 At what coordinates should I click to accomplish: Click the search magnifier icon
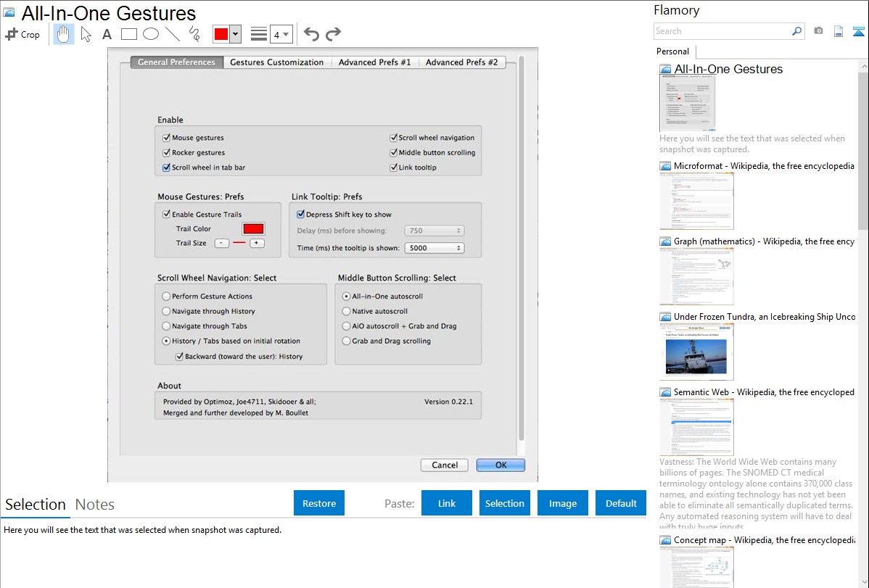coord(796,31)
